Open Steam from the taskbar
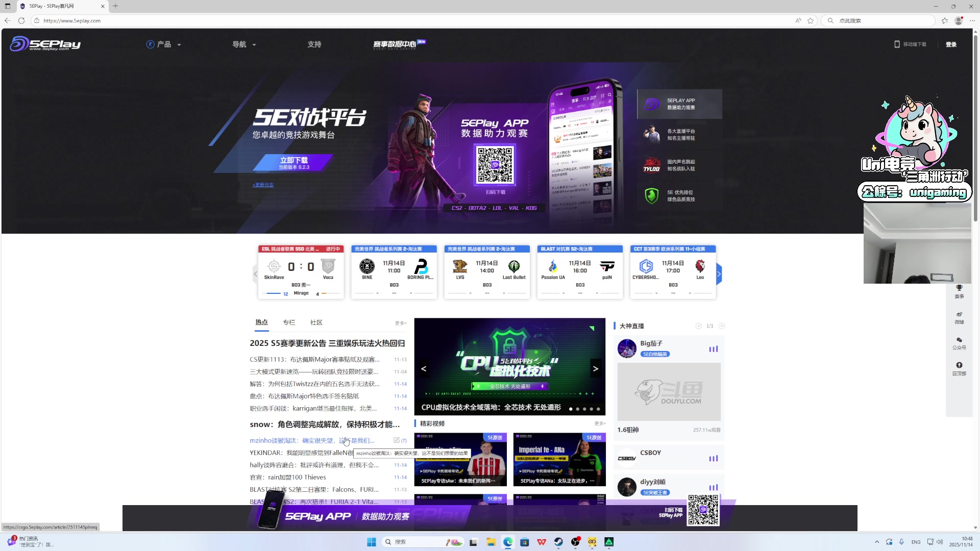The width and height of the screenshot is (980, 551). tap(558, 542)
